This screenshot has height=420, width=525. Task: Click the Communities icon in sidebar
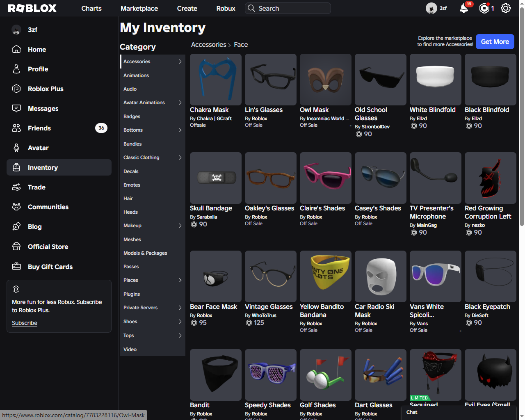click(16, 207)
